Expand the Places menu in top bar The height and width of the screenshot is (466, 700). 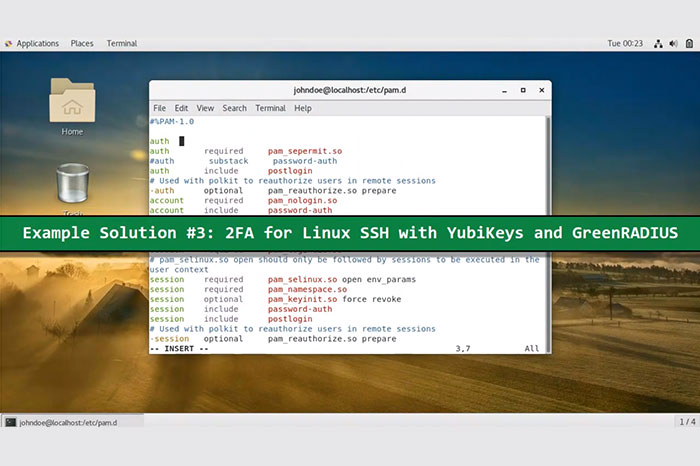(x=82, y=44)
